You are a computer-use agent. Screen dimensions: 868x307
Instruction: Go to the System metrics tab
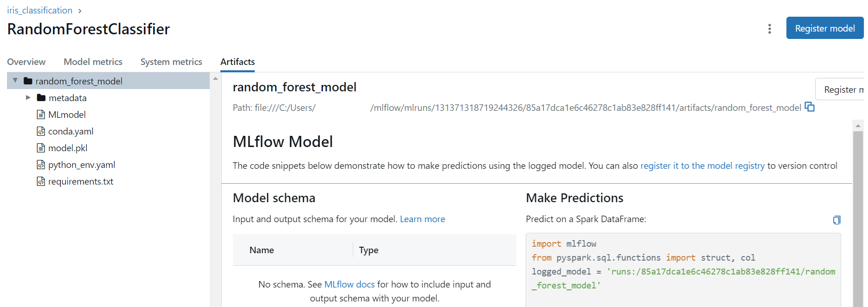(x=171, y=62)
